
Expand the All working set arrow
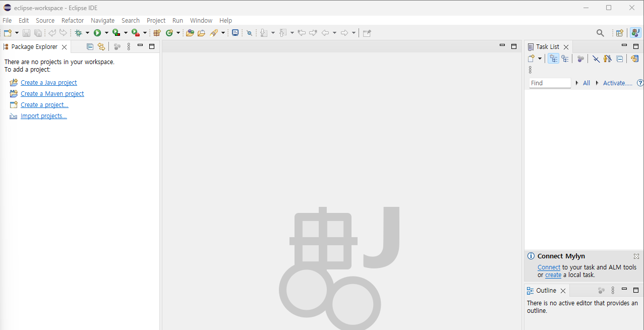(576, 83)
